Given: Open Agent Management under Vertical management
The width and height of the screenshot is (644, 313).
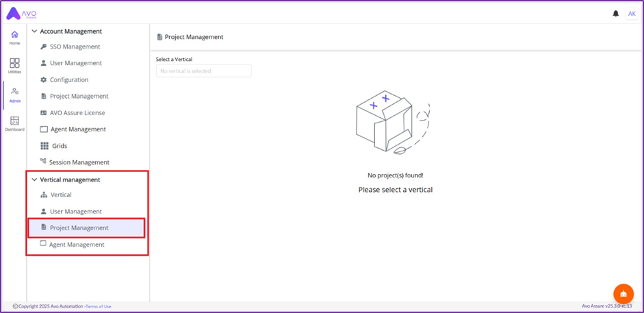Looking at the screenshot, I should coord(76,245).
